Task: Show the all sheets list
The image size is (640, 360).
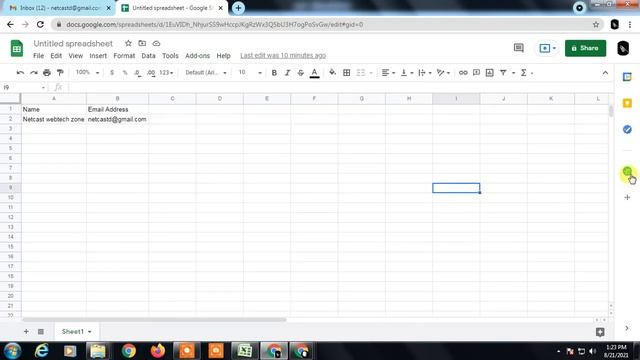Action: [x=41, y=331]
